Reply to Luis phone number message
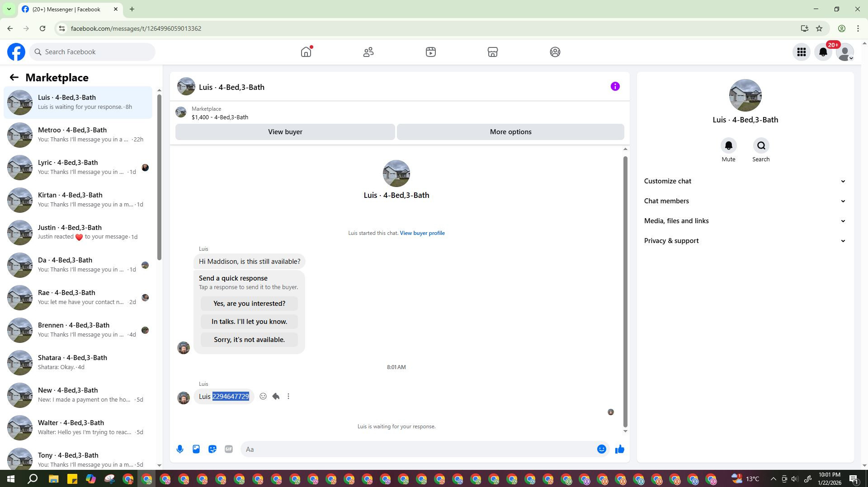 tap(276, 396)
